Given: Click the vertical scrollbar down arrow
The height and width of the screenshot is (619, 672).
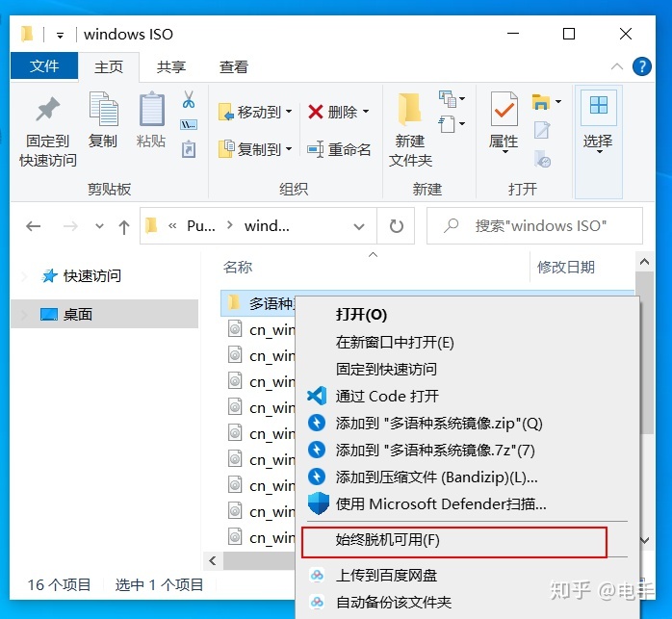Looking at the screenshot, I should click(645, 540).
